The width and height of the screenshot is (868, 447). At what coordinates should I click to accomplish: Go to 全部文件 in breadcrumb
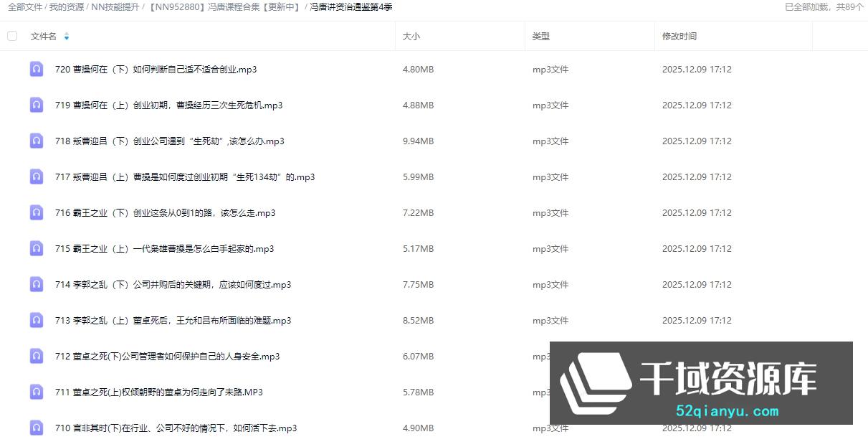[x=25, y=7]
